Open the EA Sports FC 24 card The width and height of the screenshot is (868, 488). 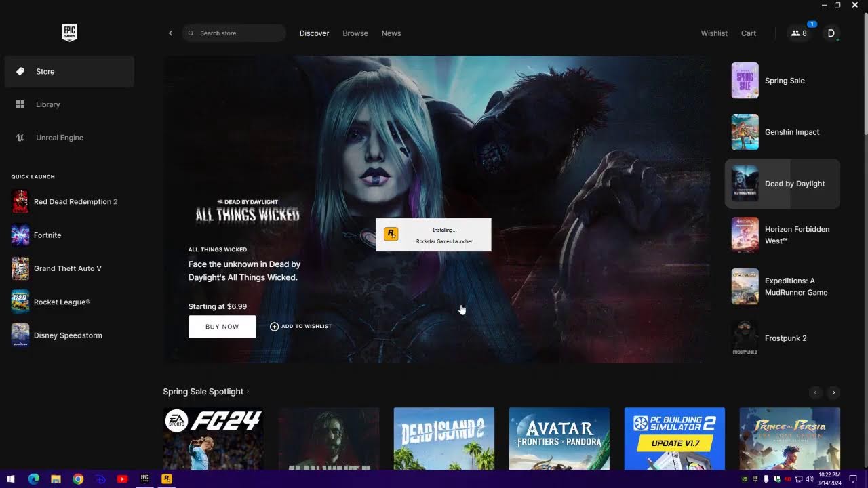click(213, 439)
